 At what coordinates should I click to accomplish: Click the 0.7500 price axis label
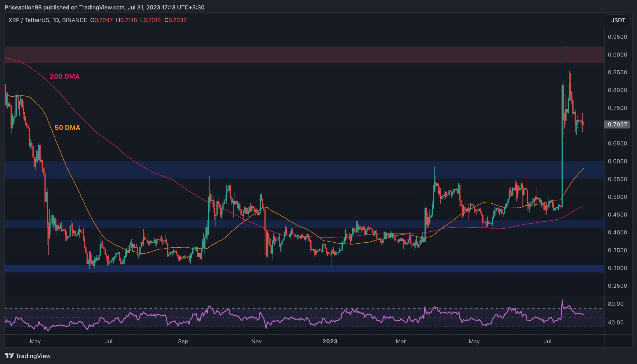(x=618, y=108)
